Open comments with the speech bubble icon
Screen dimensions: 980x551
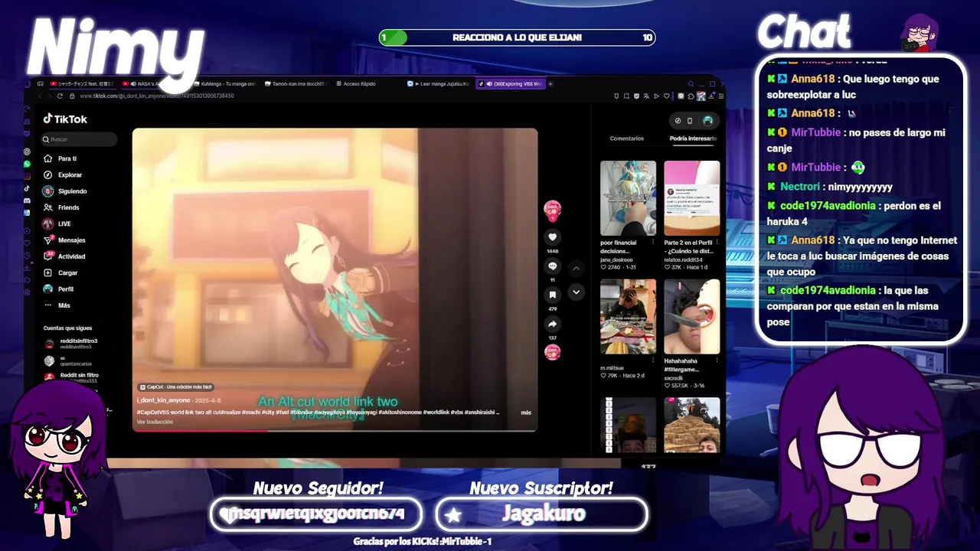[x=553, y=266]
